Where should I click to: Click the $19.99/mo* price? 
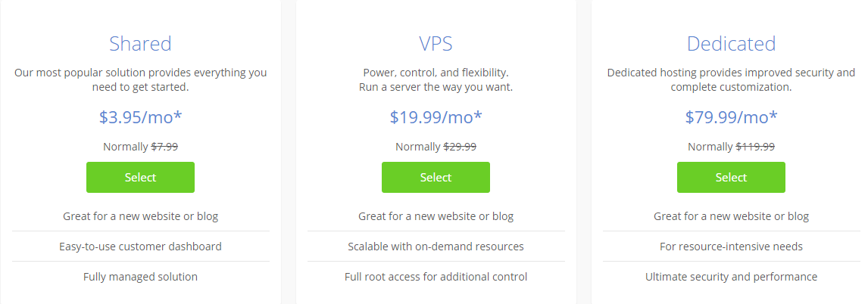(x=436, y=117)
